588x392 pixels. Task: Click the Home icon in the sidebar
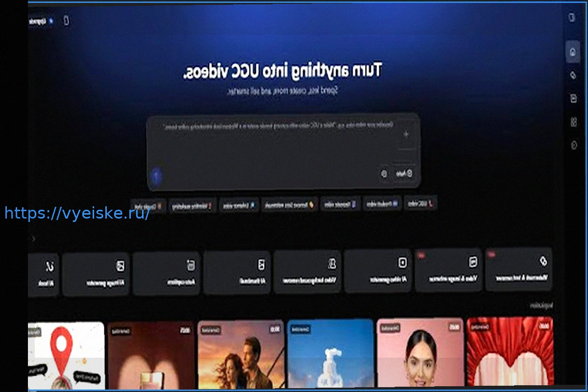[572, 51]
